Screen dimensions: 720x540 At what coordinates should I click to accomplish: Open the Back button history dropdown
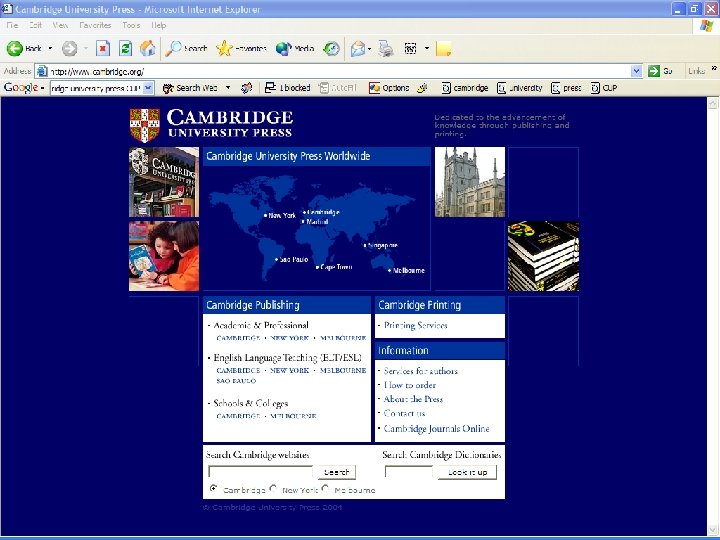50,48
